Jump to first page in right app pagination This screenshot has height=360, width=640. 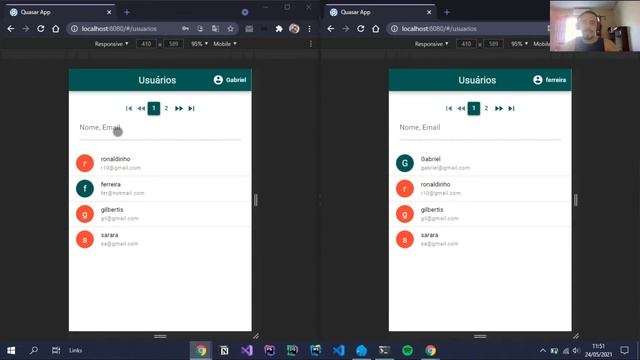click(449, 108)
